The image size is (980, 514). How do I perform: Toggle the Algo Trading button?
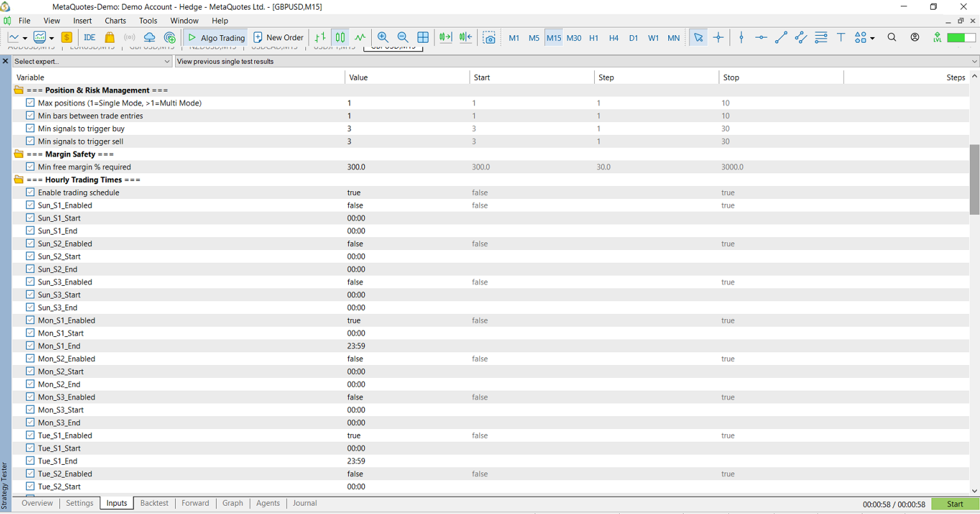(x=216, y=38)
